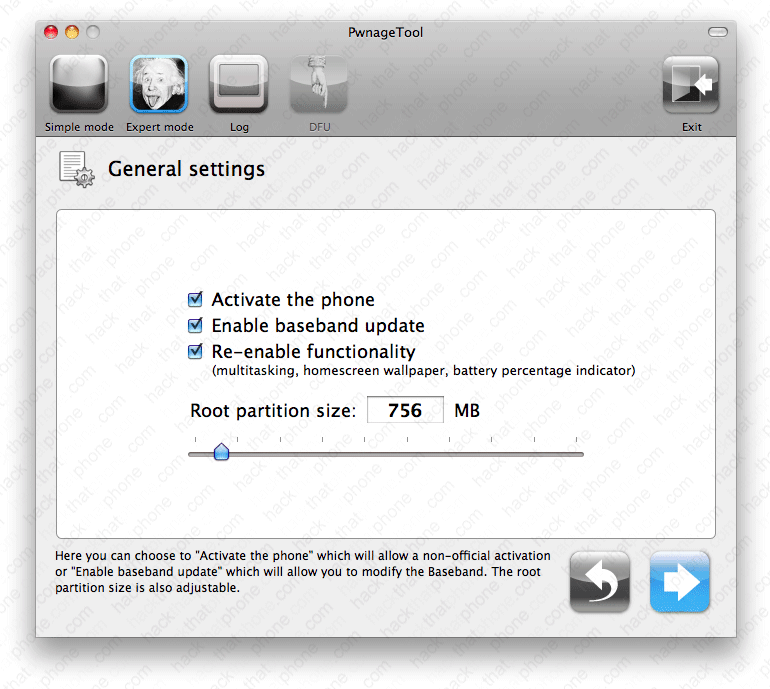The height and width of the screenshot is (689, 770).
Task: Toggle Enable baseband update checkbox
Action: click(x=196, y=326)
